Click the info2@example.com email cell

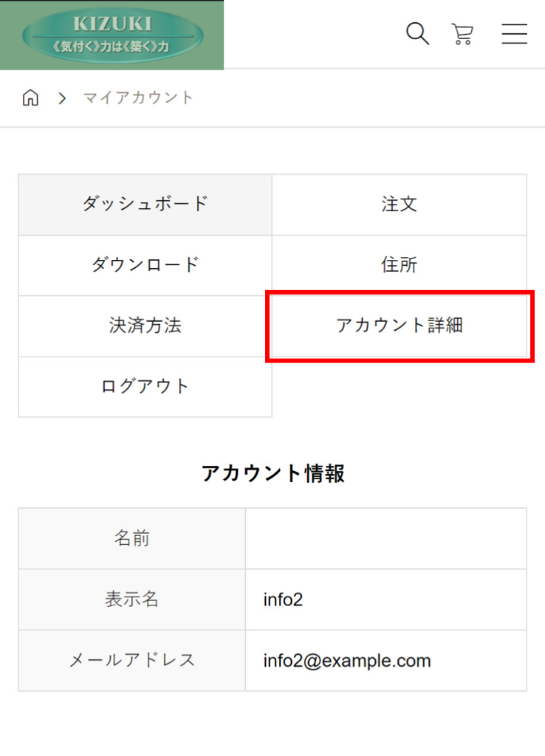385,661
